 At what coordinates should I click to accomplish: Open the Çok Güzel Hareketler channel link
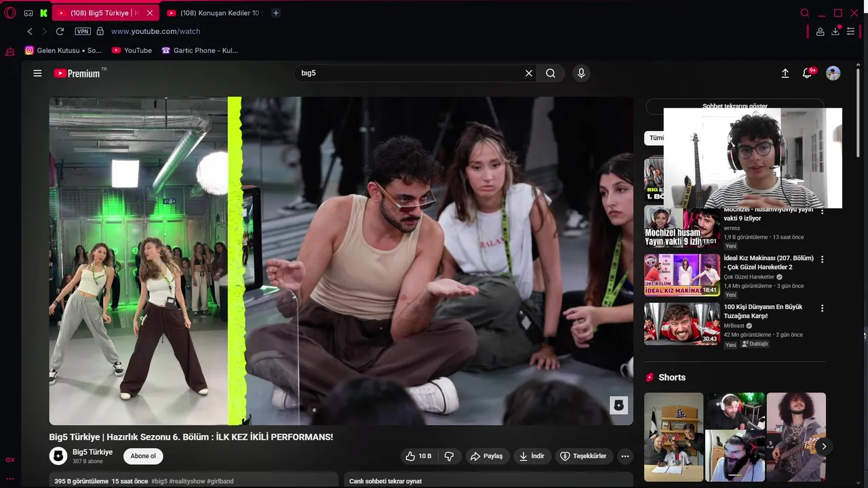coord(749,277)
